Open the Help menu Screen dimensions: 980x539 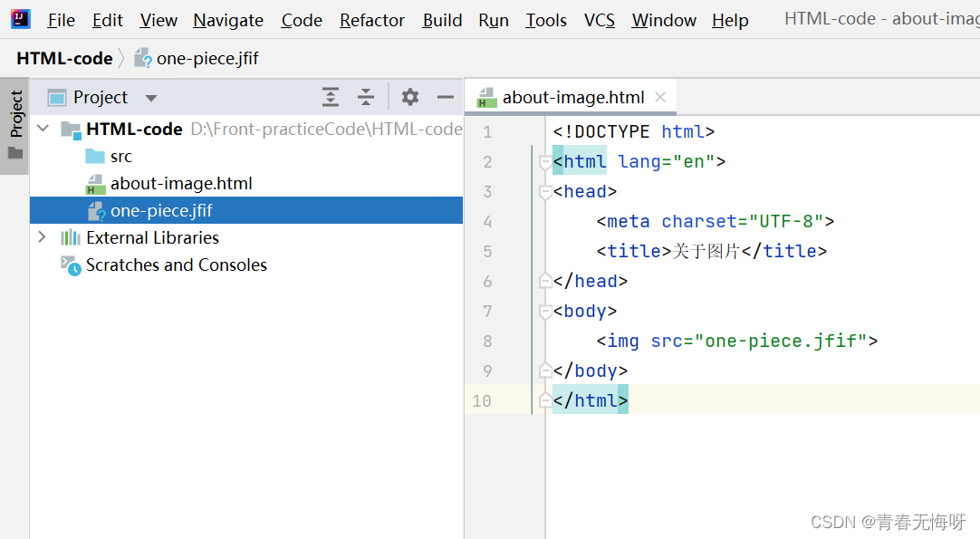[x=730, y=21]
